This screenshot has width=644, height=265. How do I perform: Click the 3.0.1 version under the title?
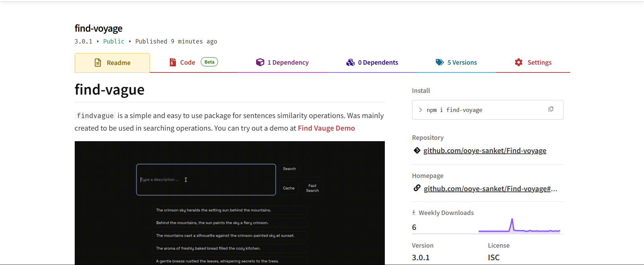click(84, 42)
